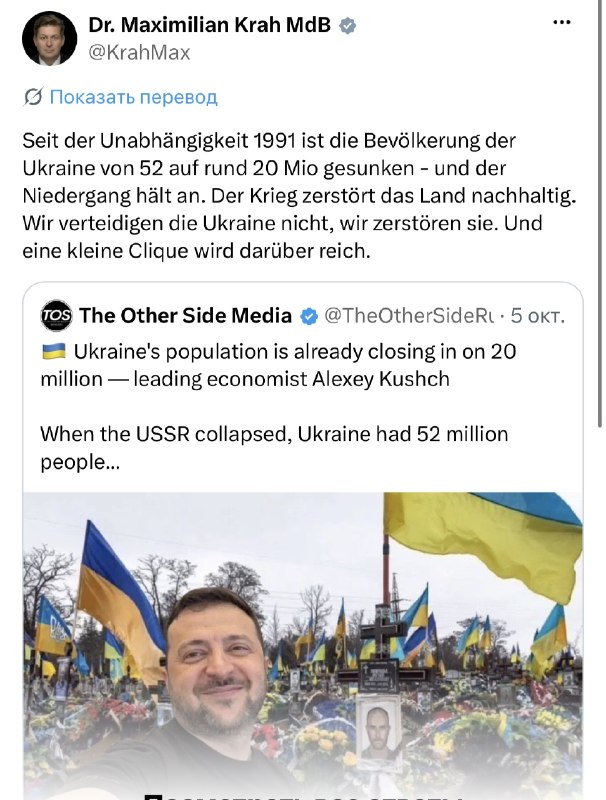Click verified badge of The Other Side Media
Screen dimensions: 606x800
click(309, 316)
